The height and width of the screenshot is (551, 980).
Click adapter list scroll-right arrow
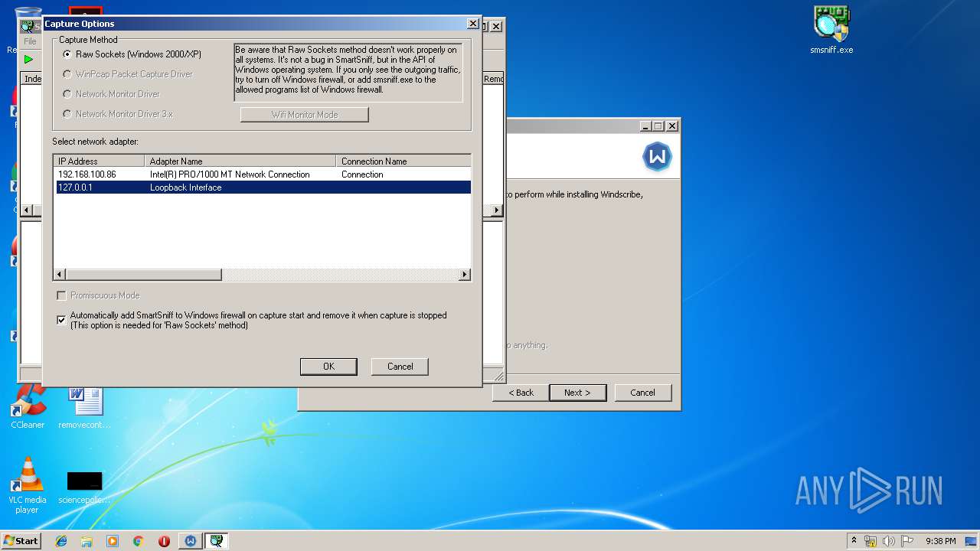click(x=465, y=275)
